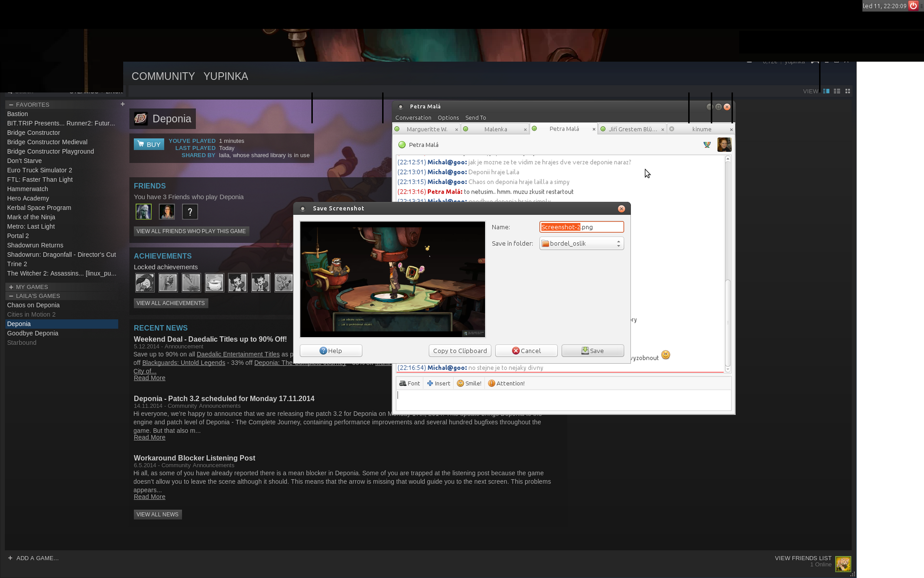Click ADD A GAME... at bottom left
Screen dimensions: 924x578
33,558
